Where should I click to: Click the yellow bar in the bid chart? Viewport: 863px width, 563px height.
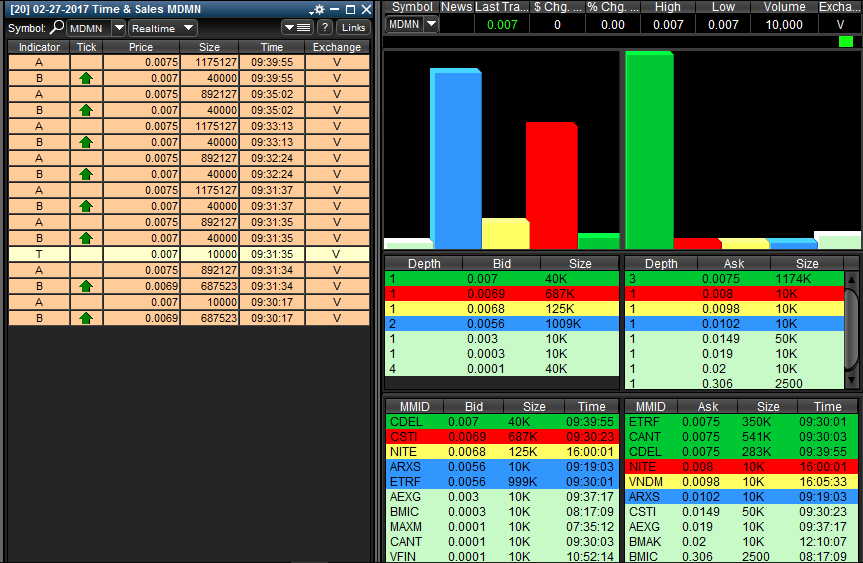point(505,233)
